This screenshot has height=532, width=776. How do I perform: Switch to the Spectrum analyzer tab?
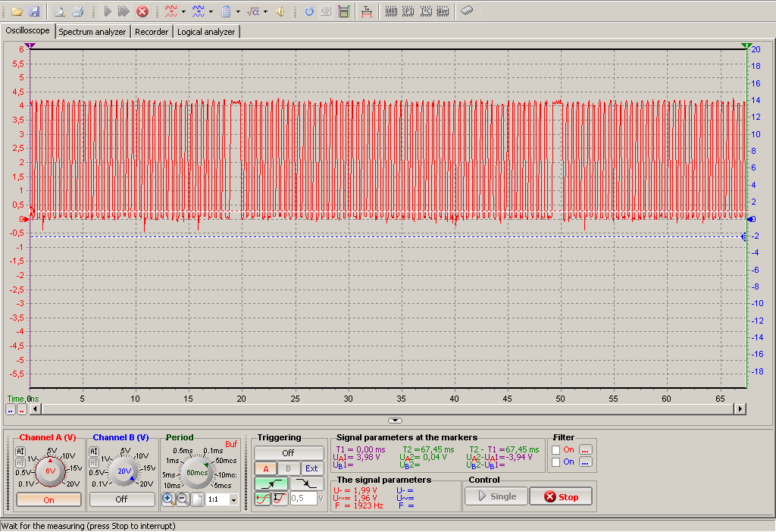tap(92, 32)
